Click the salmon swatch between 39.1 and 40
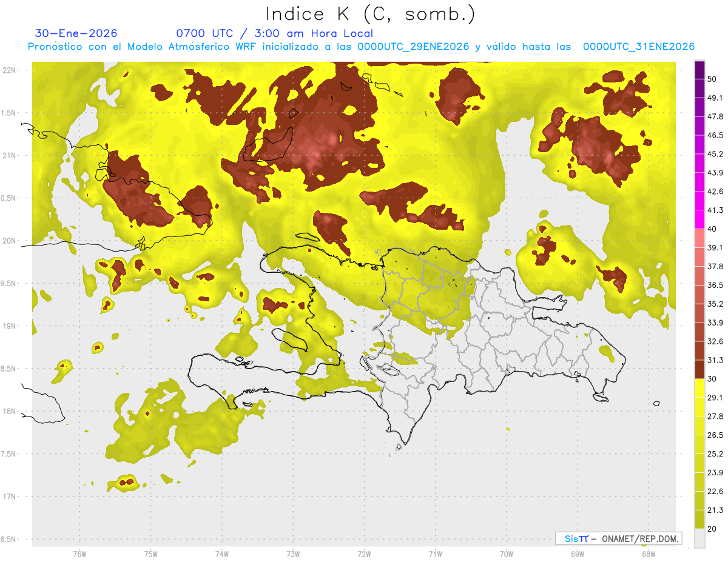The height and width of the screenshot is (562, 728). coord(699,239)
